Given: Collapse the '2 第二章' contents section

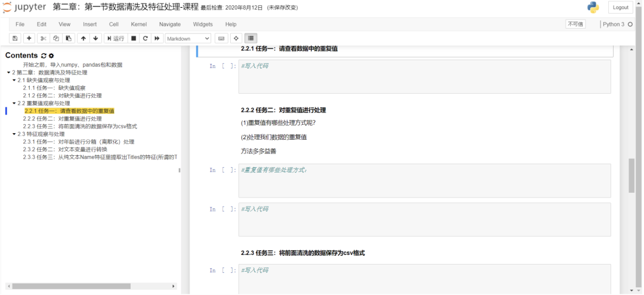Looking at the screenshot, I should (9, 72).
